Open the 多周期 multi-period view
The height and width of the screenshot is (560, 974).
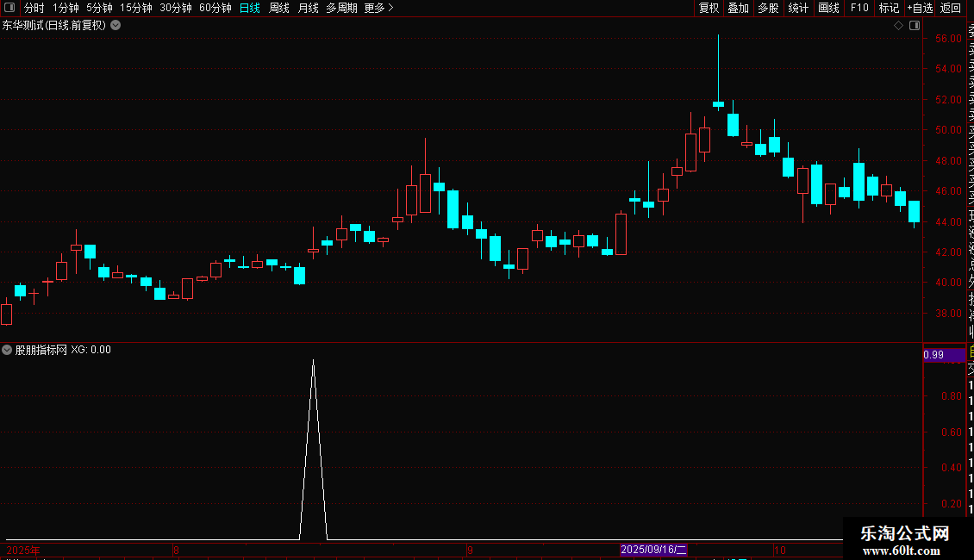341,8
